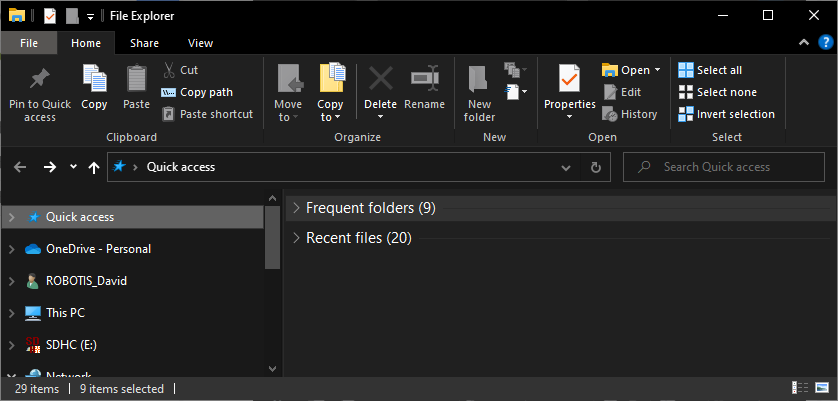Expand the SDHC (E:) node
This screenshot has height=401, width=838.
click(12, 345)
